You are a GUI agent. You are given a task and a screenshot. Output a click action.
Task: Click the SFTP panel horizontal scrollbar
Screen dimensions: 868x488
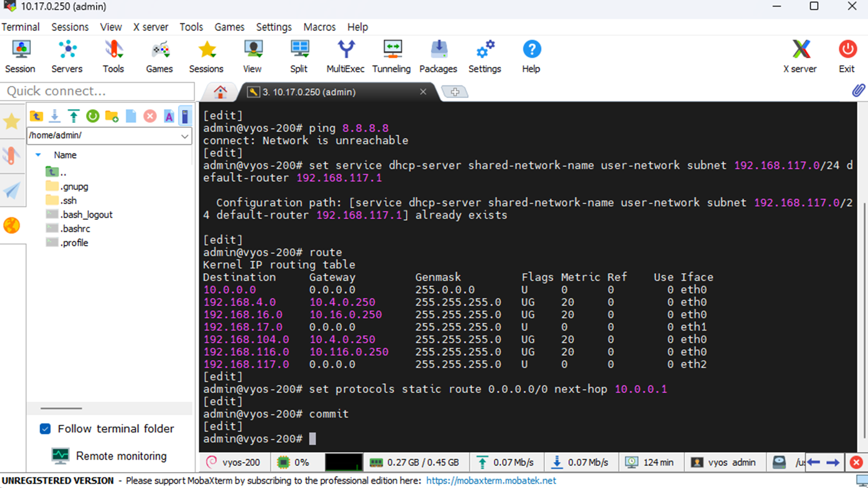pos(61,409)
